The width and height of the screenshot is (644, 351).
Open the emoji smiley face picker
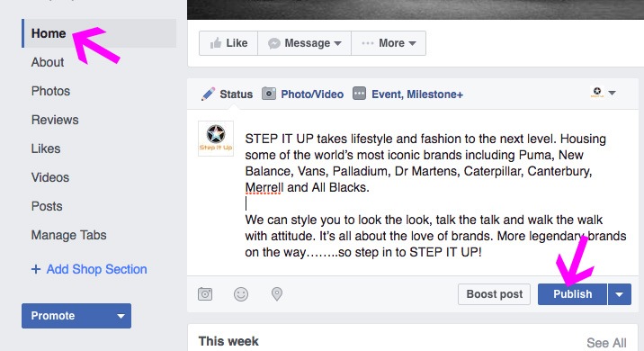241,294
